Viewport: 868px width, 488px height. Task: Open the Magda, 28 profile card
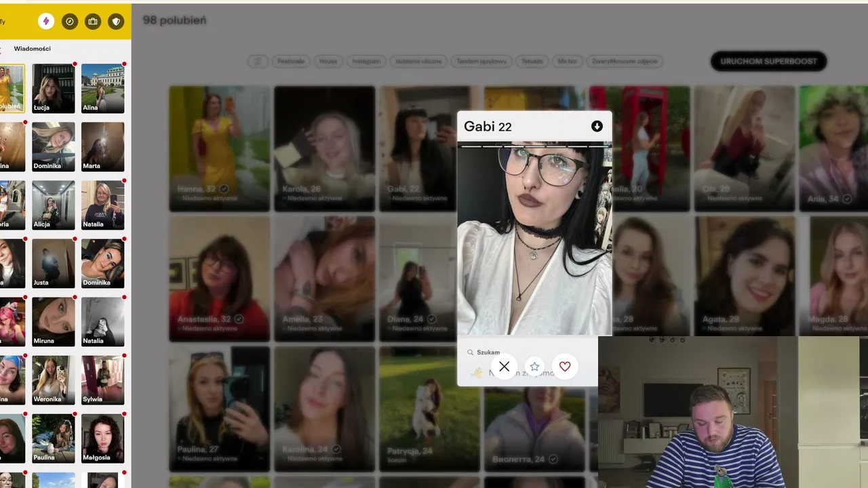833,277
